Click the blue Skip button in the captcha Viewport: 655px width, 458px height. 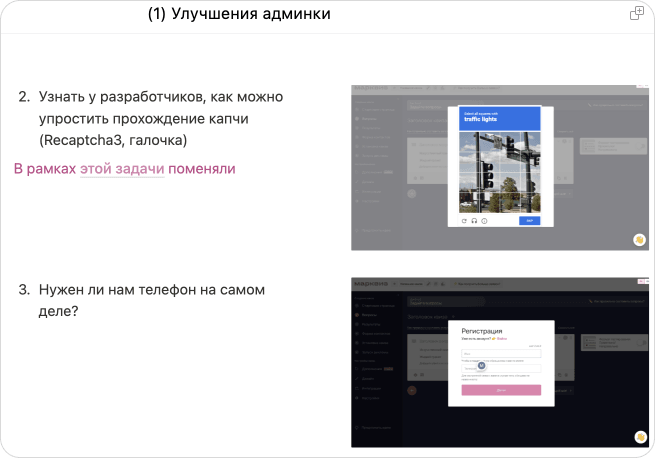point(529,221)
